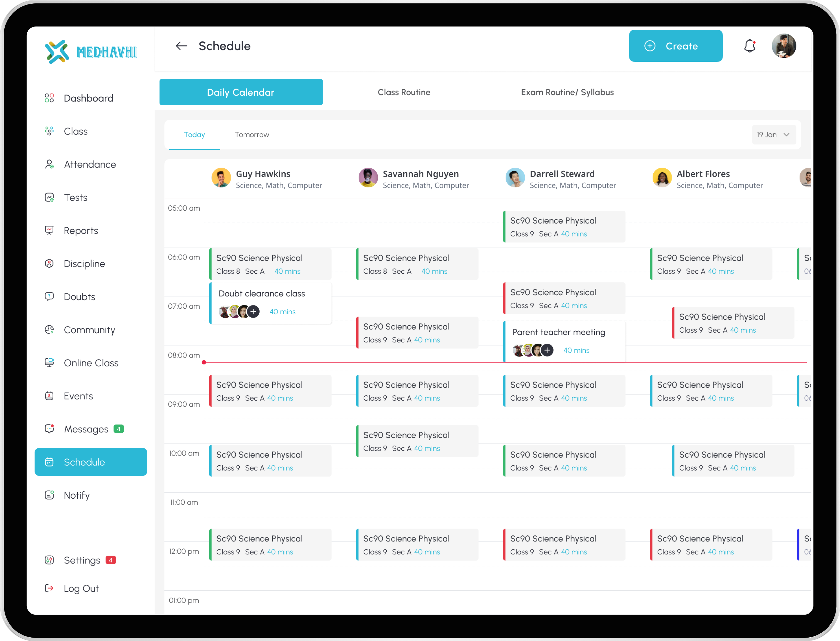Expand the date picker dropdown

point(772,134)
